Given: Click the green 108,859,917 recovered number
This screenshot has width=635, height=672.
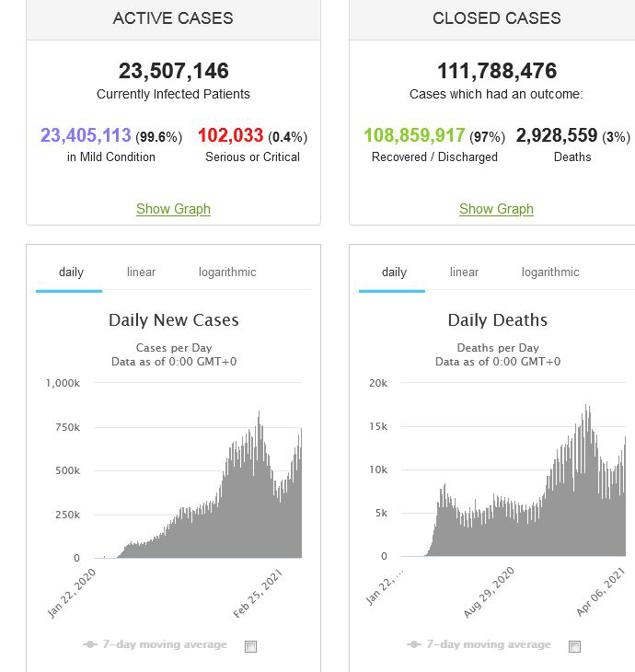Looking at the screenshot, I should [x=414, y=136].
